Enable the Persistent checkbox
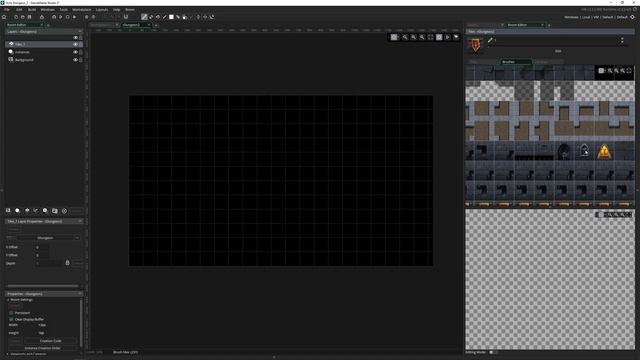 click(11, 313)
